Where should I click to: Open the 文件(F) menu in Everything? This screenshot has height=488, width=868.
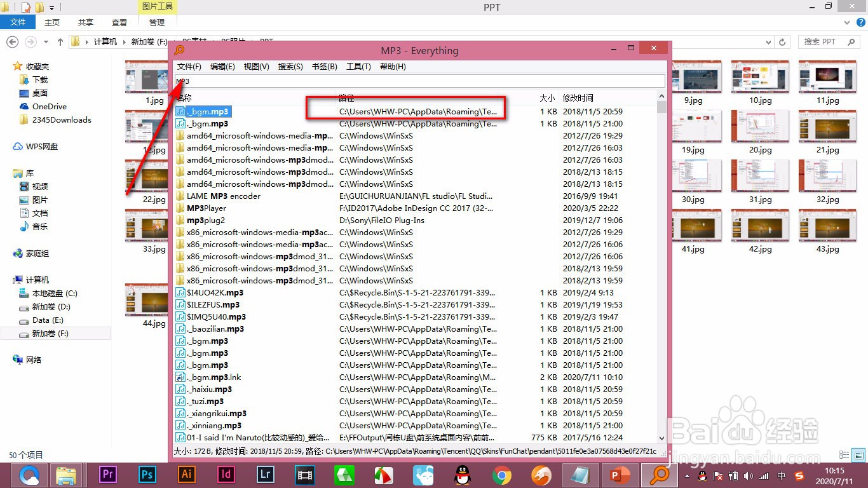(x=189, y=67)
